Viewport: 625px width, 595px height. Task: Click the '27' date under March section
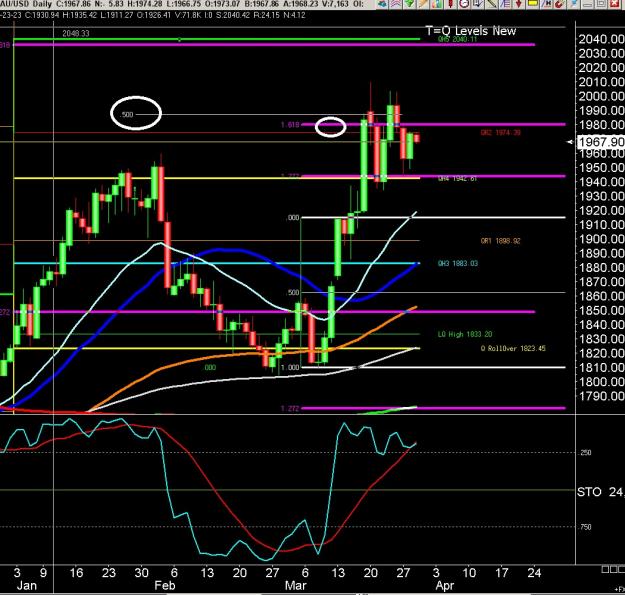click(x=403, y=573)
